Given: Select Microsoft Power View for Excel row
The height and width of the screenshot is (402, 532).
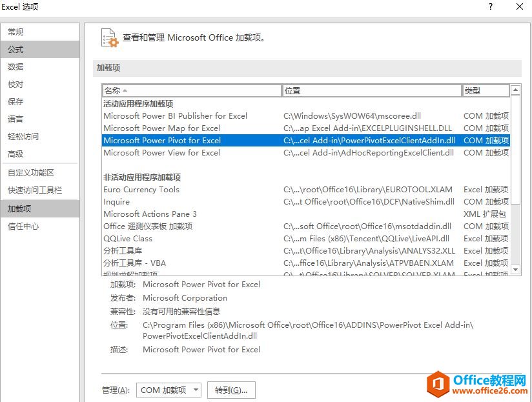Looking at the screenshot, I should click(305, 152).
